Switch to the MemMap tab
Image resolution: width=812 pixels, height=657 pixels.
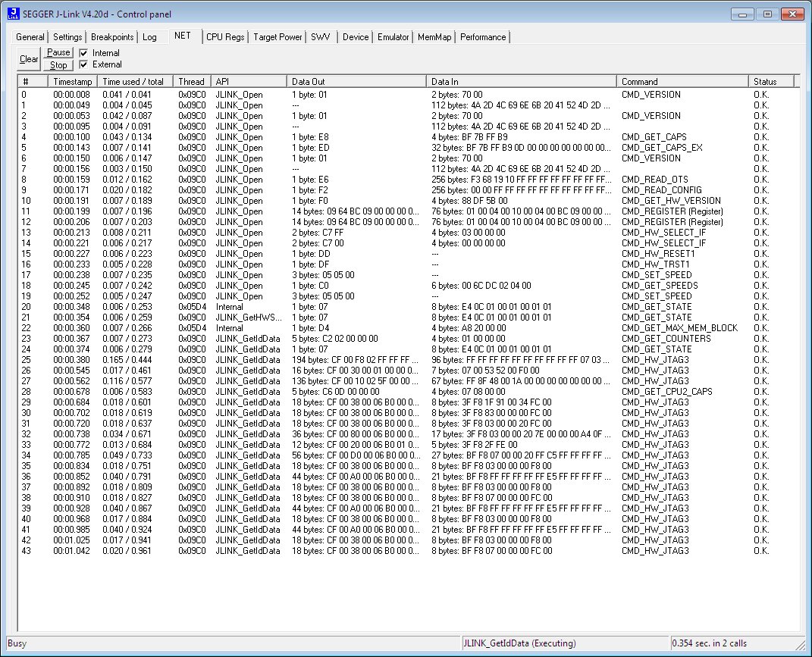434,37
